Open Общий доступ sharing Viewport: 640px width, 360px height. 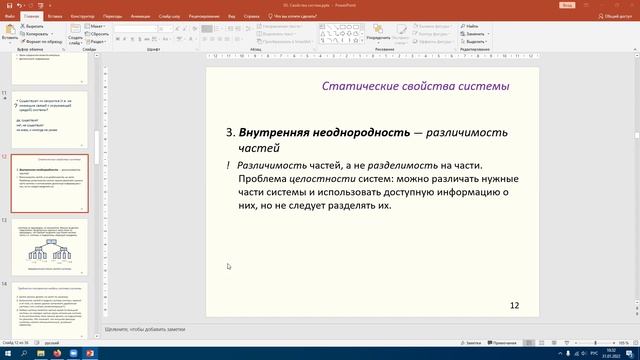[615, 16]
